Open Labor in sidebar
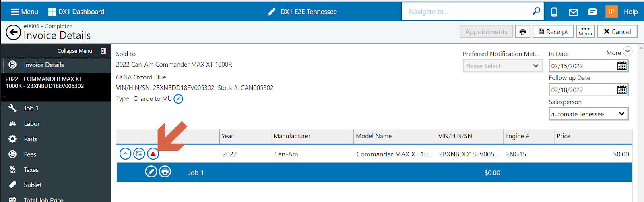 click(56, 124)
